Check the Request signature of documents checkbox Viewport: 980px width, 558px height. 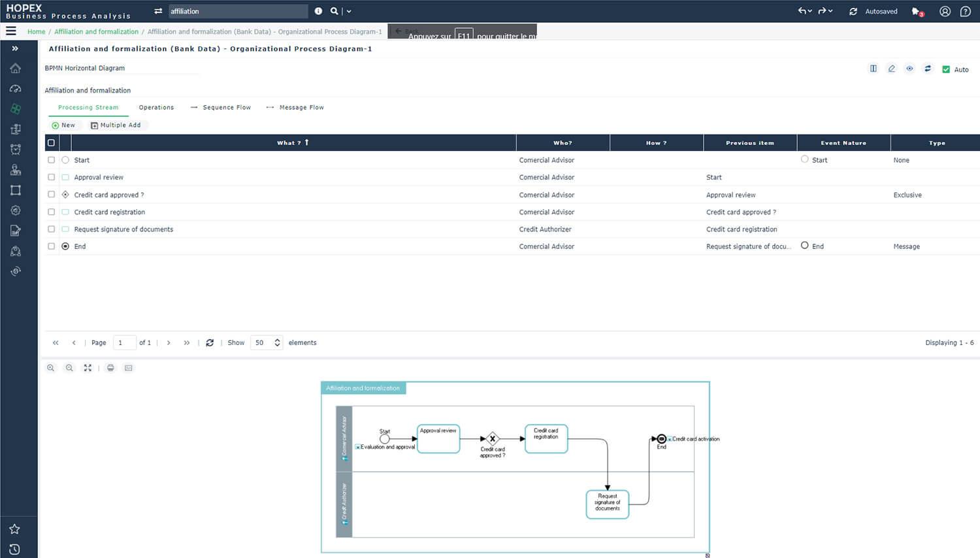coord(51,229)
